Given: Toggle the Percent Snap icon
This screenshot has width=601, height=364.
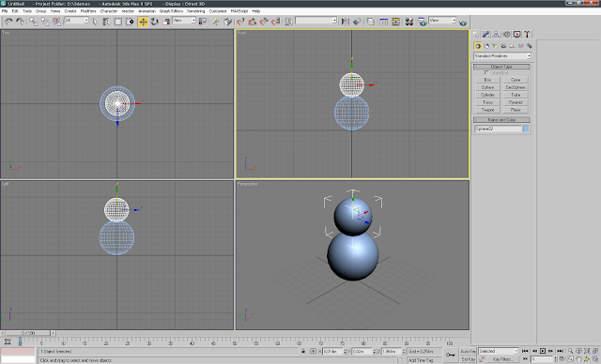Looking at the screenshot, I should click(x=264, y=22).
